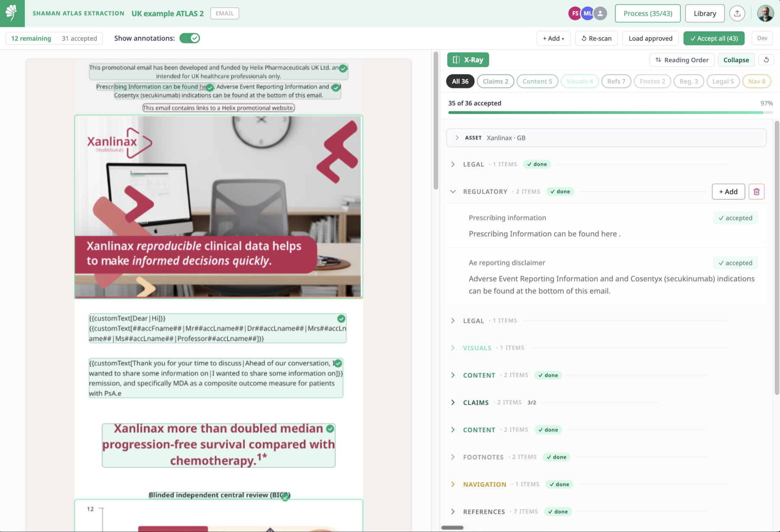Collapse the REGULATORY section chevron
Screen dimensions: 780x532
pyautogui.click(x=453, y=191)
